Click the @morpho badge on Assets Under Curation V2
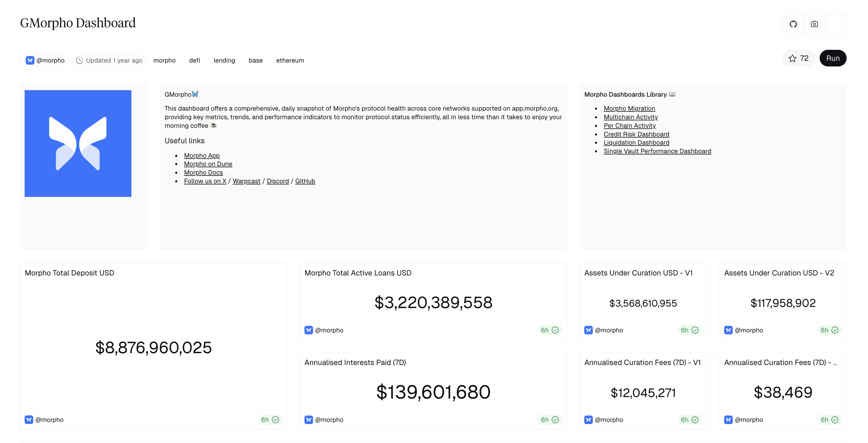Image resolution: width=868 pixels, height=443 pixels. (743, 330)
